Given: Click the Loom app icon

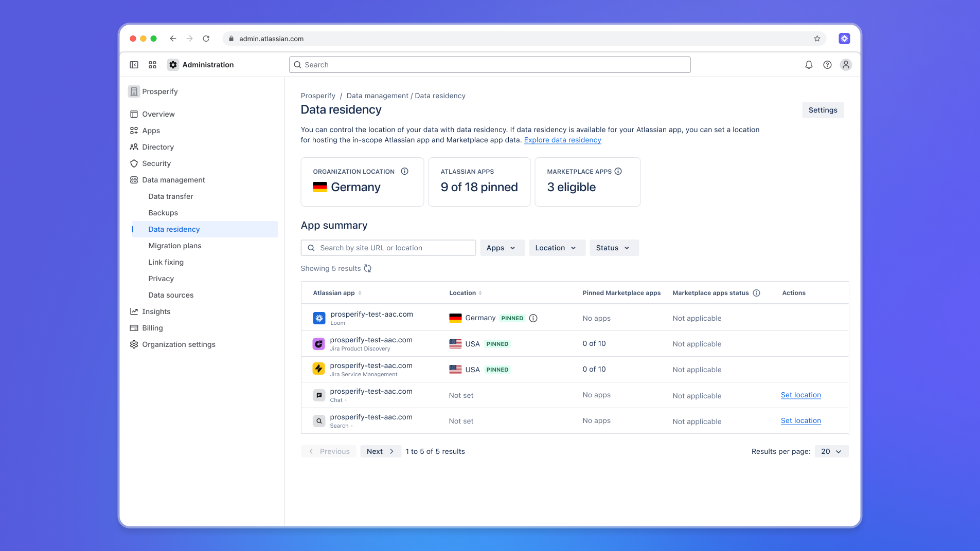Looking at the screenshot, I should tap(319, 318).
